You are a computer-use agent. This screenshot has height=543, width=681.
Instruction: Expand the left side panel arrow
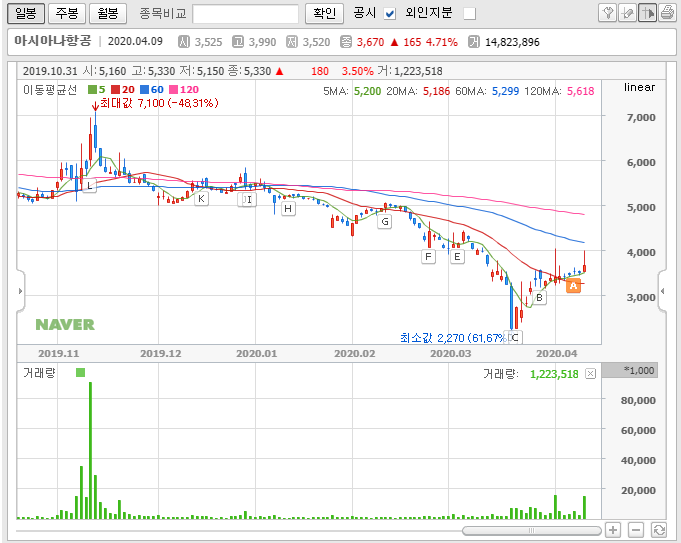pos(20,291)
